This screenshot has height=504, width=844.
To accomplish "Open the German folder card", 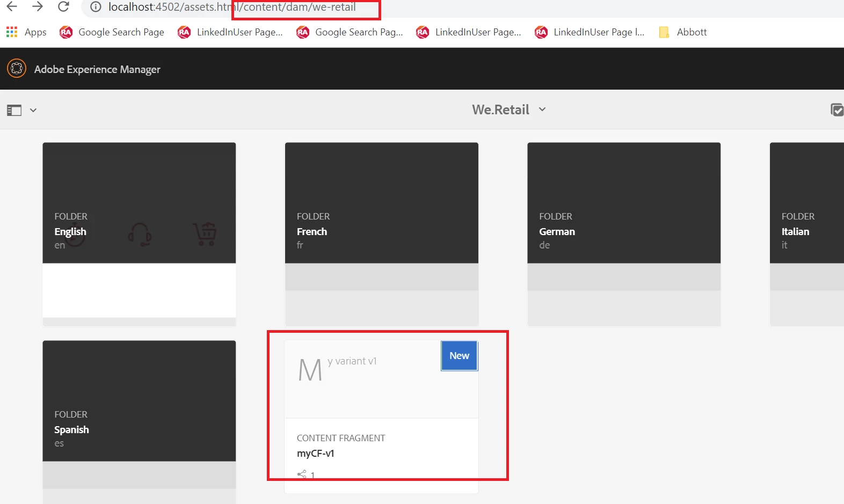I will click(x=624, y=234).
